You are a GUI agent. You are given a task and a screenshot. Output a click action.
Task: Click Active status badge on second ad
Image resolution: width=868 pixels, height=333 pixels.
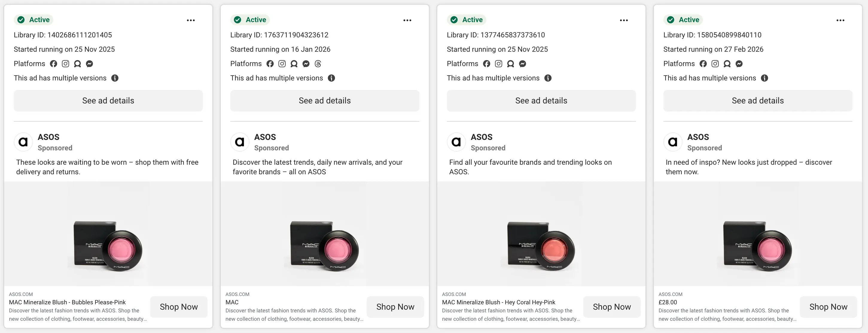pyautogui.click(x=250, y=20)
